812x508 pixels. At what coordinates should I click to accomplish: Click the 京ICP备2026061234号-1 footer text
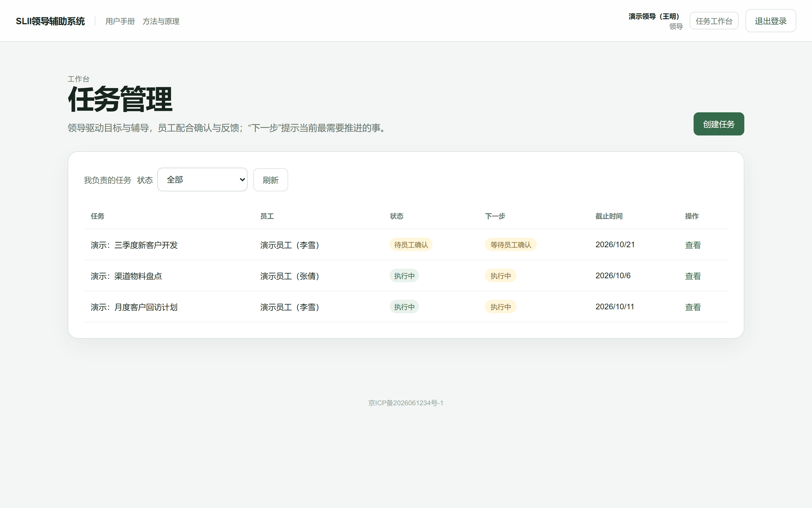pos(406,403)
